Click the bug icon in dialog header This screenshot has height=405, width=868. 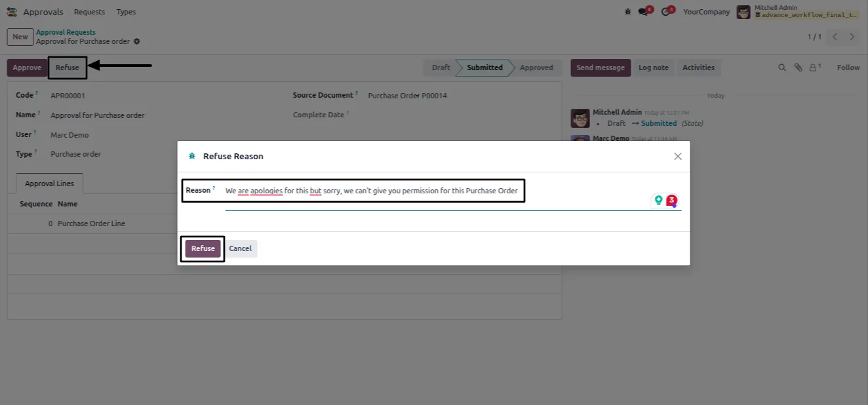[x=192, y=156]
